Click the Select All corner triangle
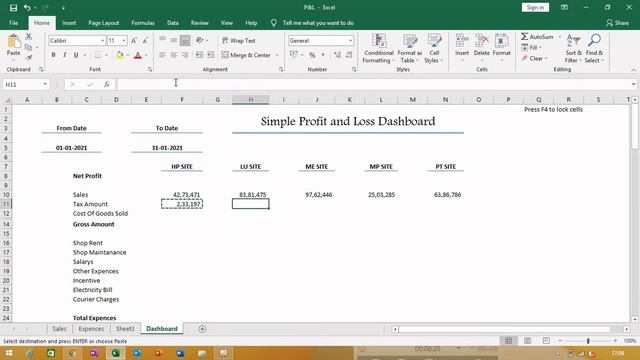640x360 pixels. [x=7, y=100]
